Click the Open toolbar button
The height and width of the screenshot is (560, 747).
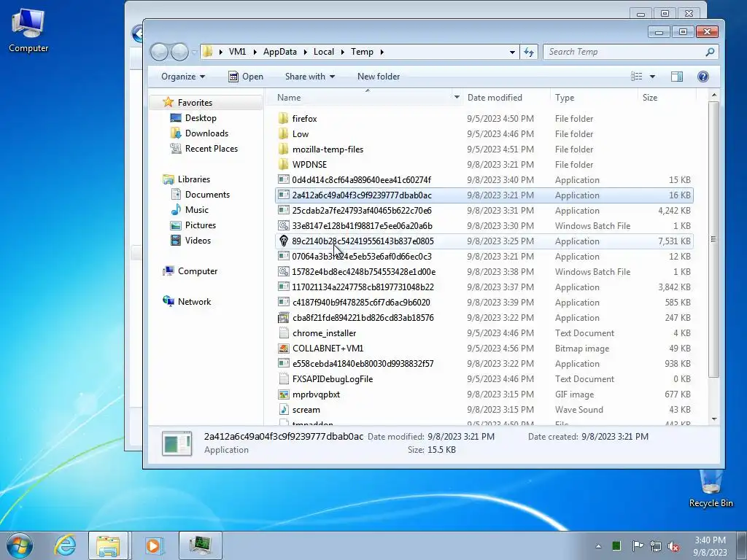point(245,76)
